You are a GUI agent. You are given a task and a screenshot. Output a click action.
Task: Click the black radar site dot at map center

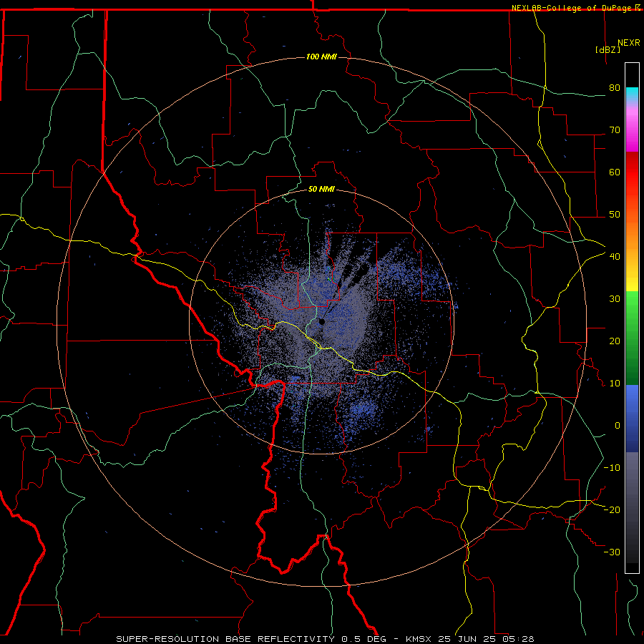[x=321, y=321]
